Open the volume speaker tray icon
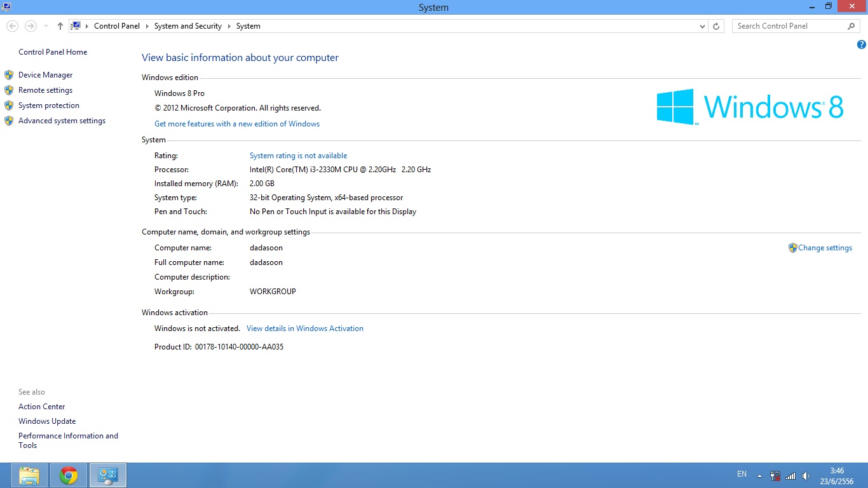Screen dimensions: 868x488 806,475
